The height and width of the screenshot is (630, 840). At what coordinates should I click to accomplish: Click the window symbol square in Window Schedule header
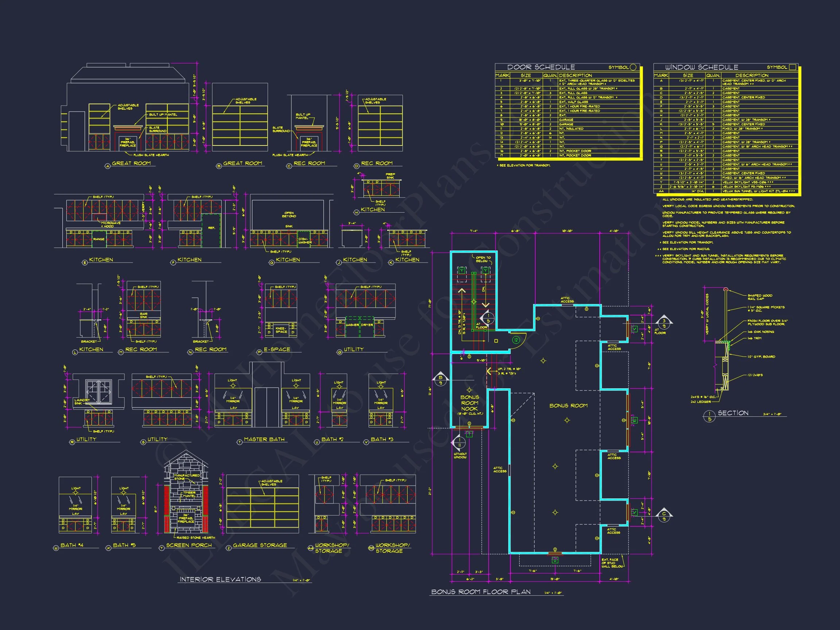[x=793, y=67]
